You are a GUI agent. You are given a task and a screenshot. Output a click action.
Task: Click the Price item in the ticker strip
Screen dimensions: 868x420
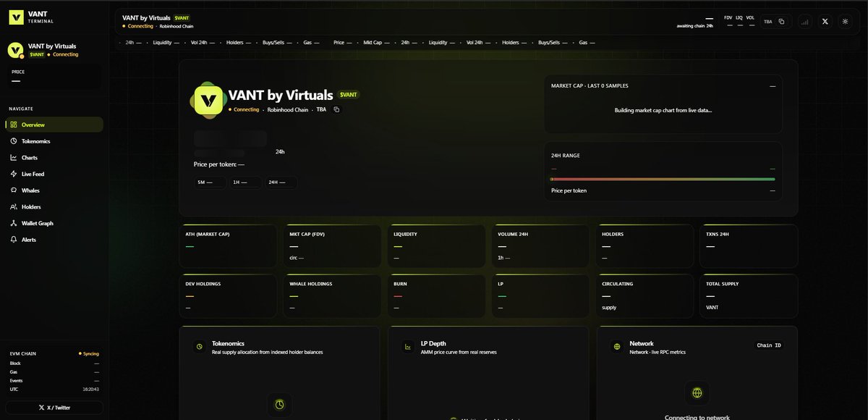(x=343, y=43)
